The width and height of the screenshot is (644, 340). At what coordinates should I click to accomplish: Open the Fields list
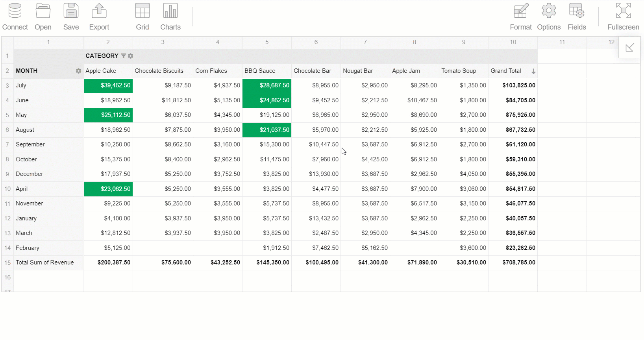coord(577,17)
